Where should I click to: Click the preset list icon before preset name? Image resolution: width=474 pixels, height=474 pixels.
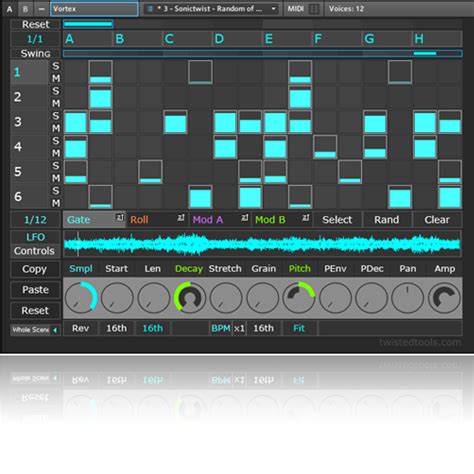click(x=150, y=9)
